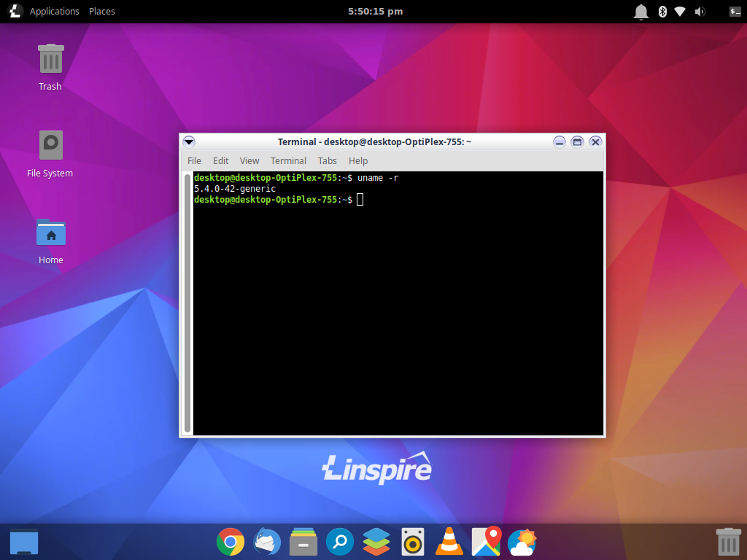The width and height of the screenshot is (747, 560).
Task: Open the Places menu
Action: pos(101,11)
